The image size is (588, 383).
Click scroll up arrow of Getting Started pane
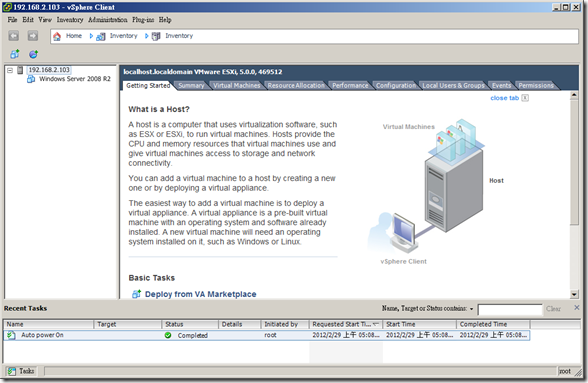574,95
